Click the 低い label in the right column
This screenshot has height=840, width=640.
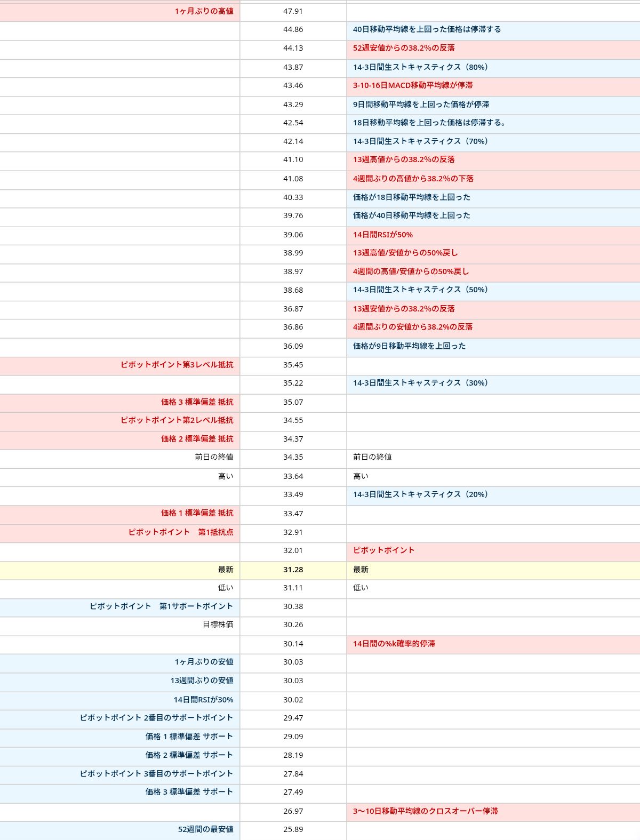click(x=361, y=588)
